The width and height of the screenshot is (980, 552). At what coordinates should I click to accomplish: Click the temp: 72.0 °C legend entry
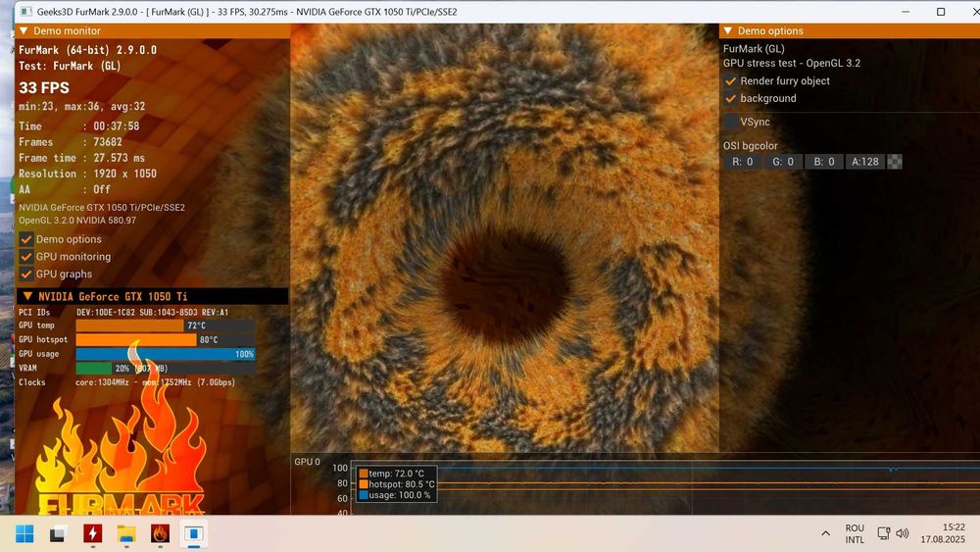point(391,474)
